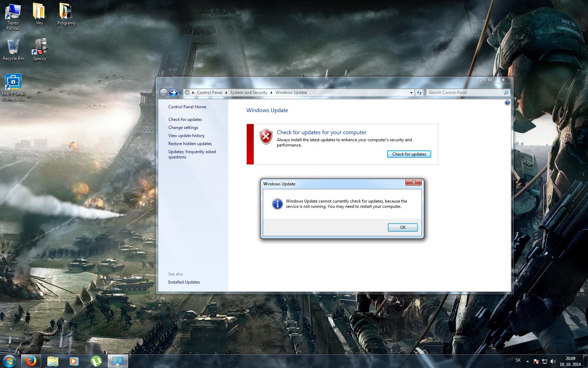
Task: Expand the Control Panel breadcrumb arrow
Action: (x=226, y=93)
